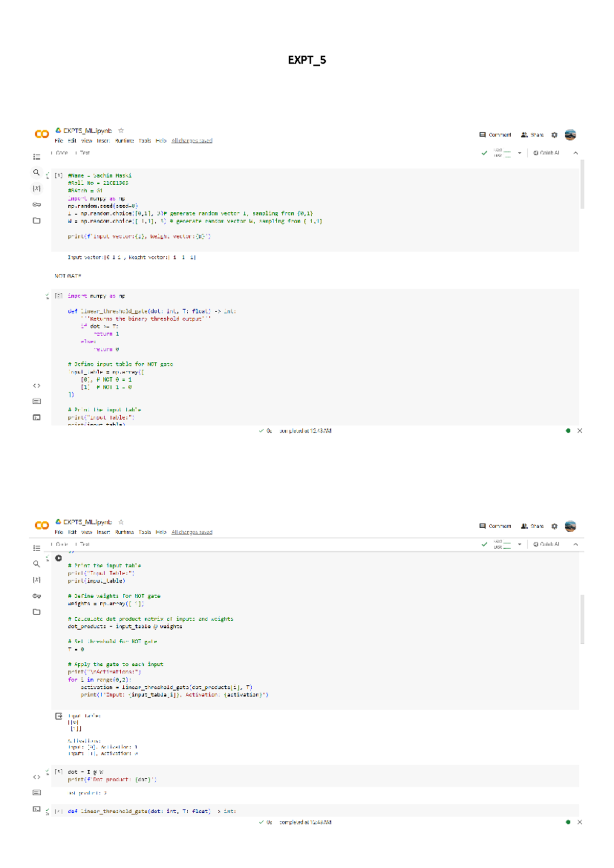Open search panel in bottom Colab window
The height and width of the screenshot is (868, 614).
36,563
